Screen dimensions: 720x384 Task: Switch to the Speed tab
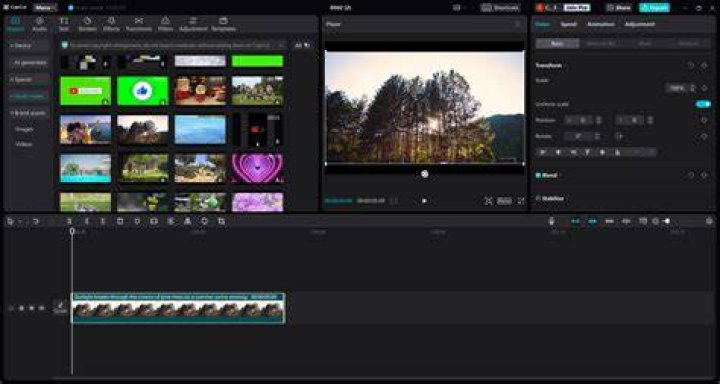[568, 24]
